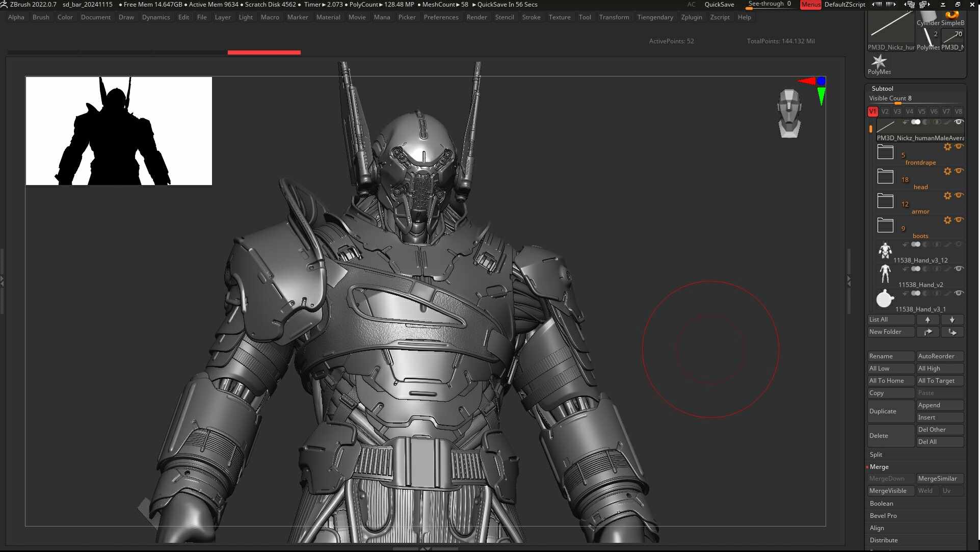Move subtool down with arrow button

(952, 320)
